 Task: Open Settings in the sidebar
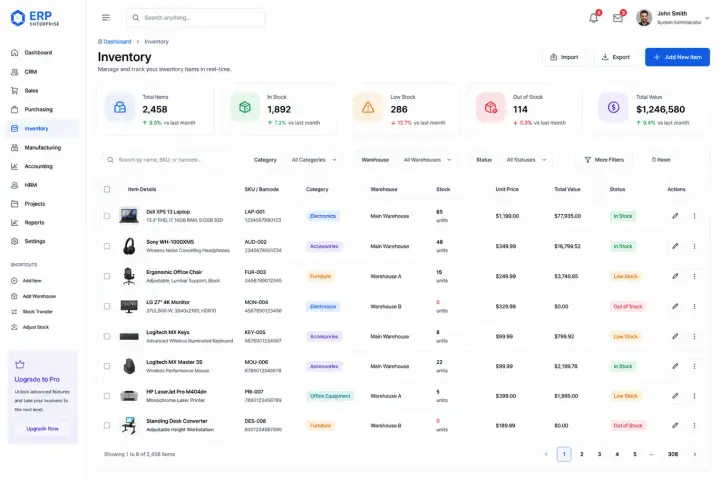click(42, 242)
